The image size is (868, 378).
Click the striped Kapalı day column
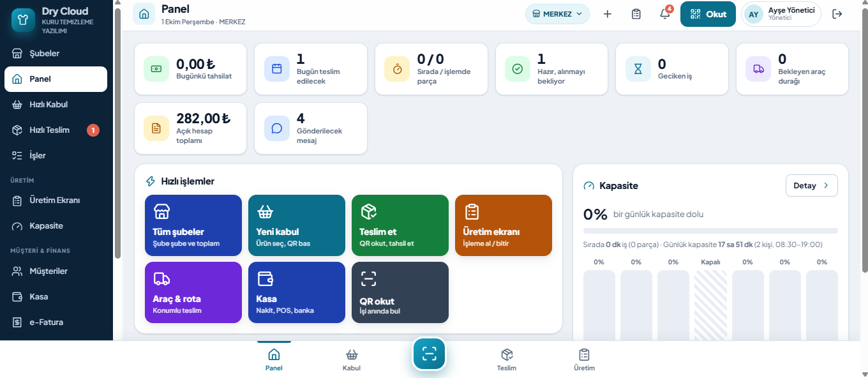click(x=710, y=305)
